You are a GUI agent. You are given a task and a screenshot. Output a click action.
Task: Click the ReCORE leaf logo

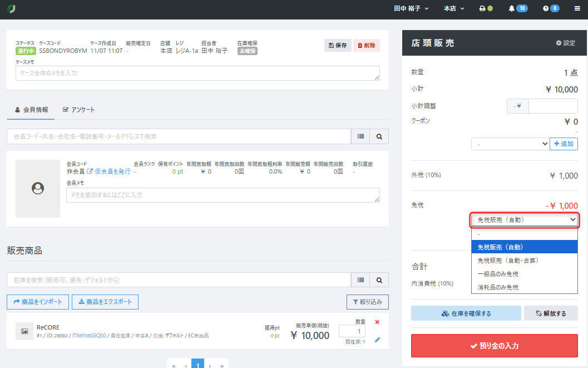coord(11,8)
